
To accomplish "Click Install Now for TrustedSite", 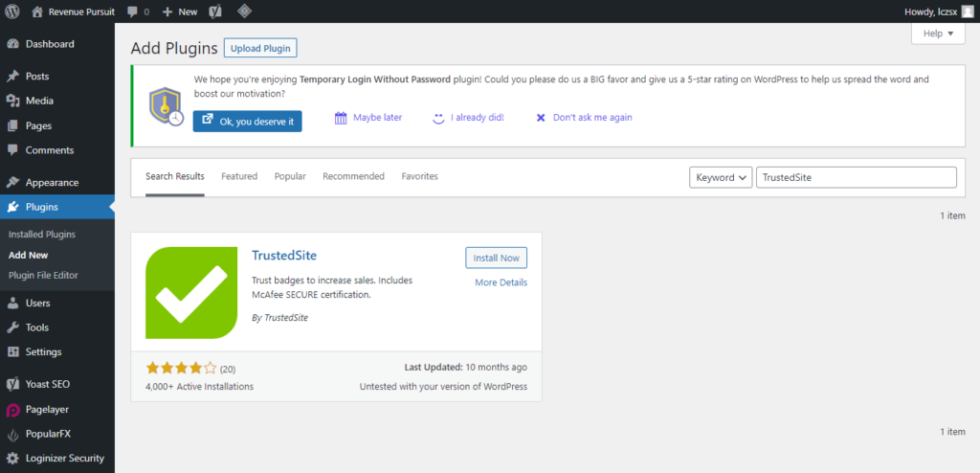I will point(497,258).
